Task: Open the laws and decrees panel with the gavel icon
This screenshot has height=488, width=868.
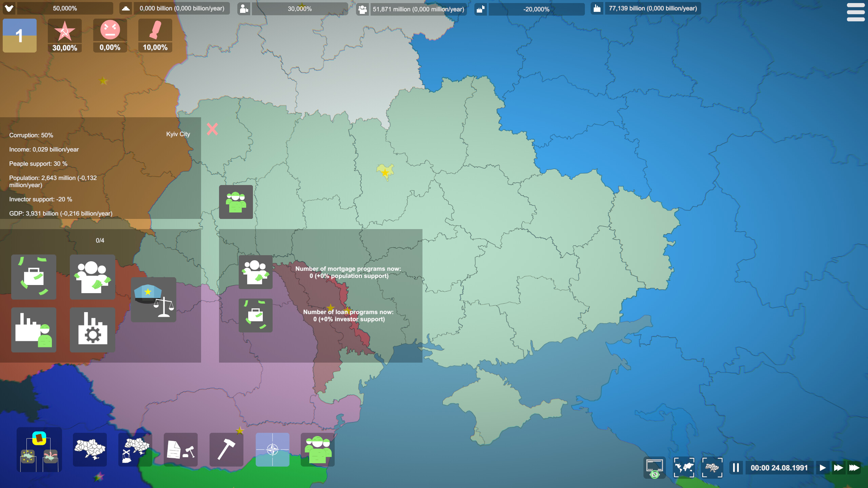Action: pos(181,450)
